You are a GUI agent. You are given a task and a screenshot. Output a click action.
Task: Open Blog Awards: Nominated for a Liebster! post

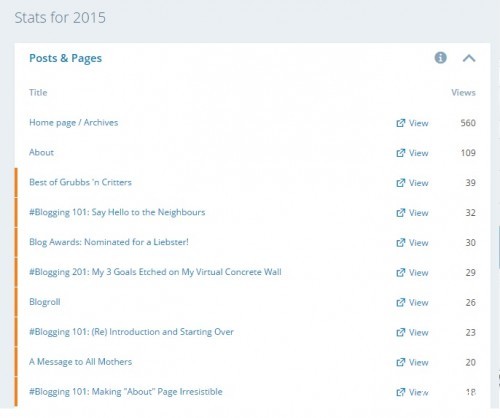point(109,242)
